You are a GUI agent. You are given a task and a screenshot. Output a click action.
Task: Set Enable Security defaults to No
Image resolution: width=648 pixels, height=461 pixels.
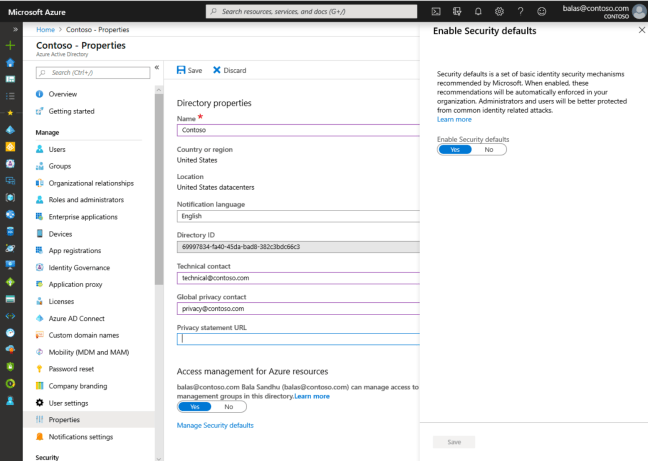pos(488,149)
